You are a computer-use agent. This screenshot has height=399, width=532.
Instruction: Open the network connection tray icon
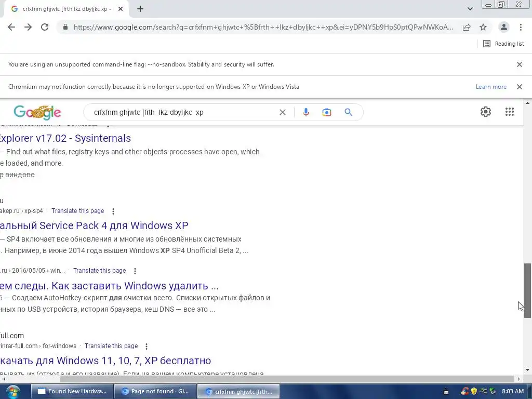click(x=483, y=391)
